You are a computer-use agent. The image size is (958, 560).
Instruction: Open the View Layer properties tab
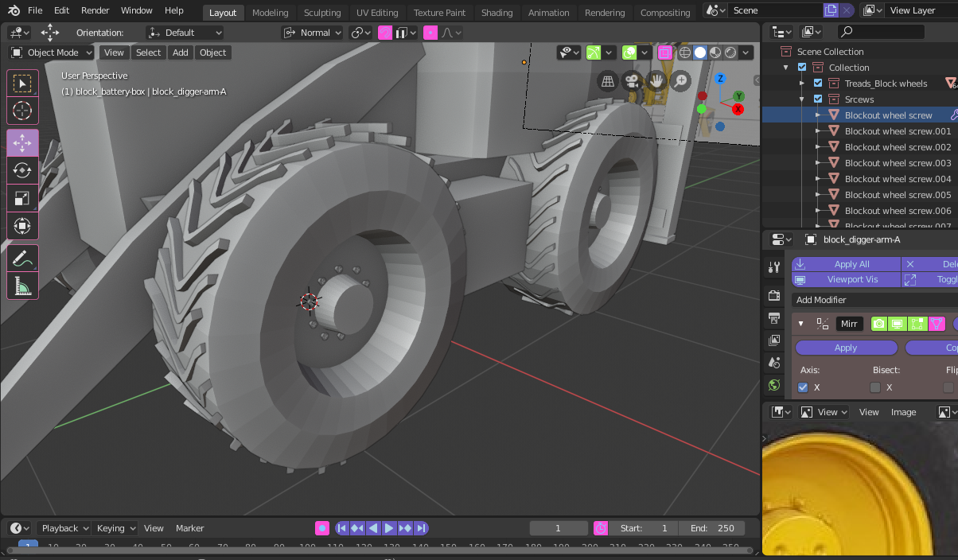coord(774,340)
